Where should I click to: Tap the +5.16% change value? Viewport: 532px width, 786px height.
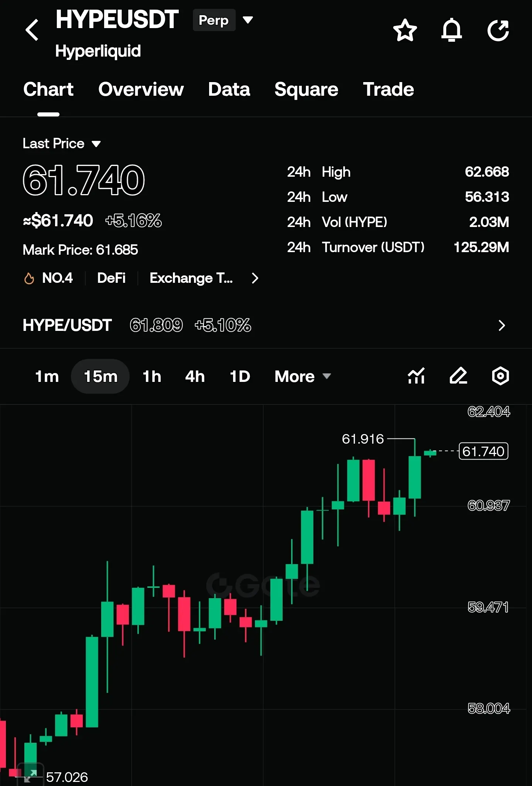pos(133,221)
